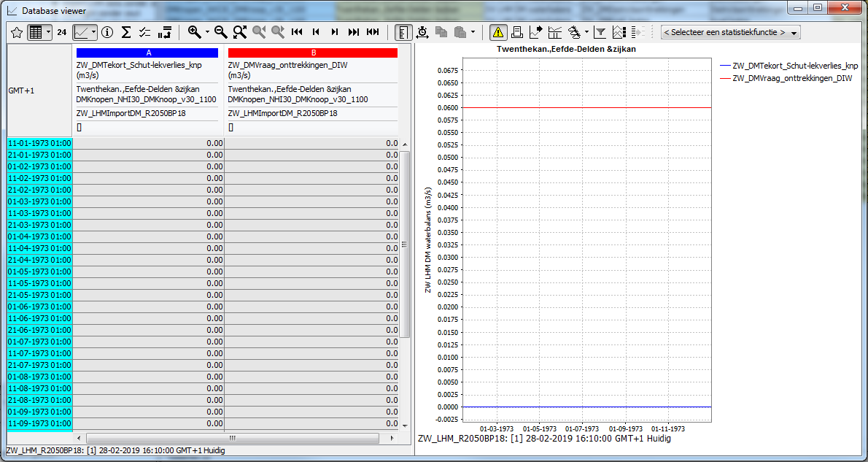Screen dimensions: 868x462
Task: Jump to the first time step
Action: pos(298,32)
